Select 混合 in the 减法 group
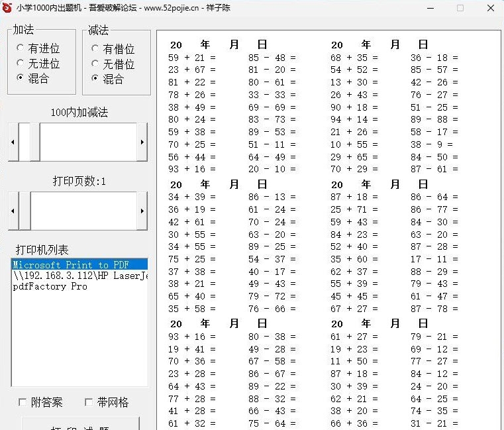The image size is (504, 430). pyautogui.click(x=95, y=78)
